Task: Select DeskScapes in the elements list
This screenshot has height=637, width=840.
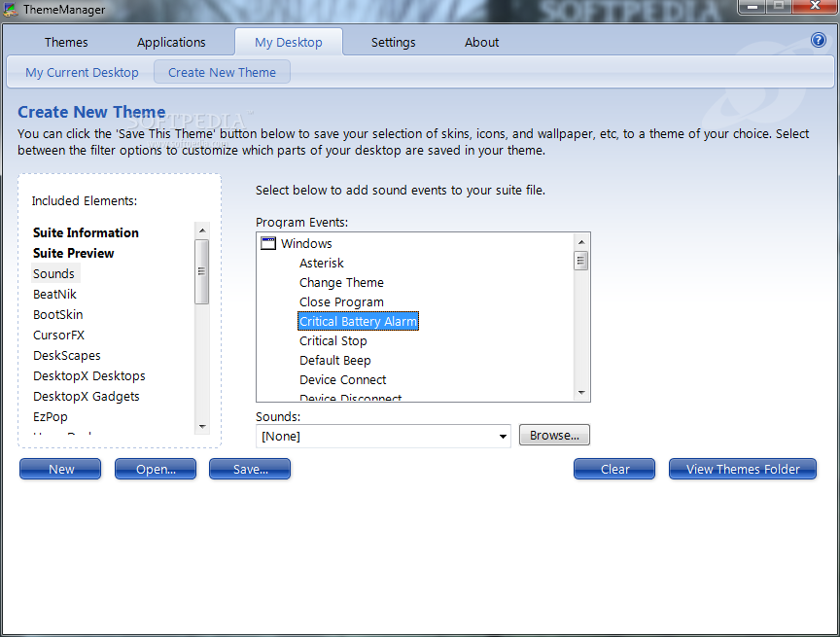Action: (x=67, y=355)
